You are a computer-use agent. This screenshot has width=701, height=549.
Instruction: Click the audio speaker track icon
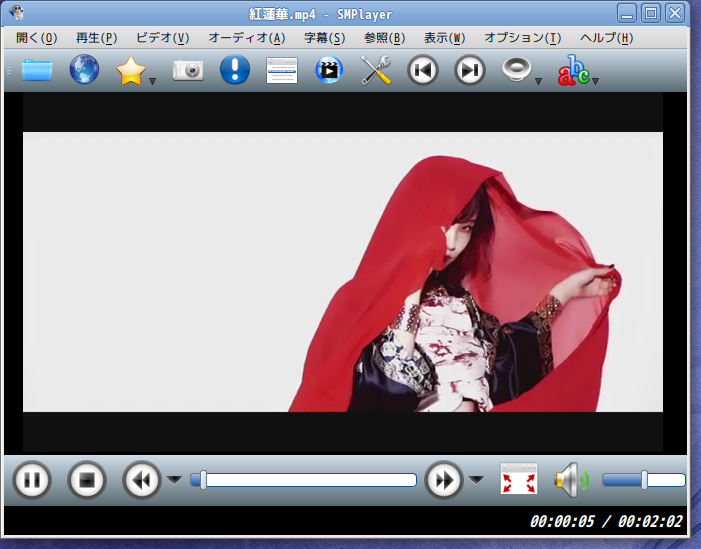pos(517,70)
